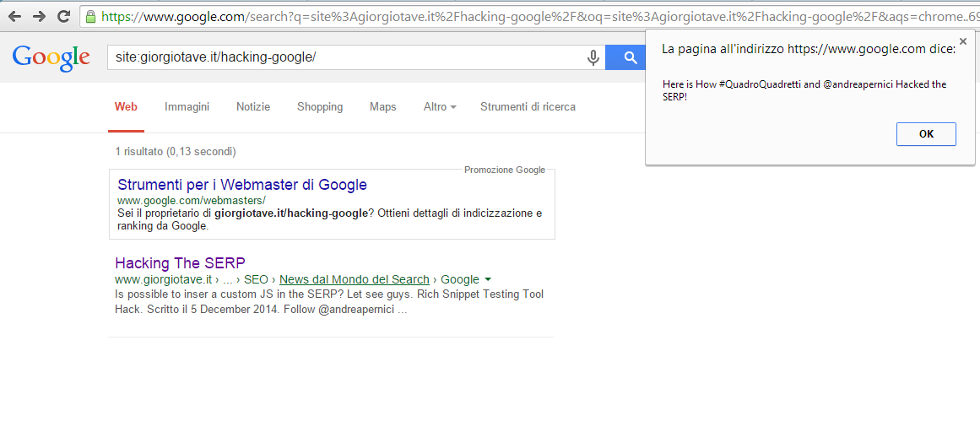Viewport: 980px width, 443px height.
Task: Open Strumenti di ricerca options
Action: (x=528, y=107)
